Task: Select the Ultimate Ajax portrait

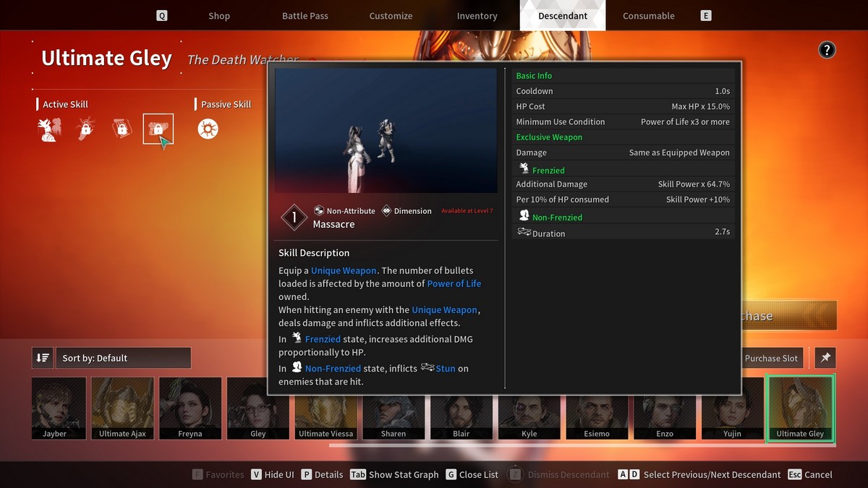Action: 122,408
